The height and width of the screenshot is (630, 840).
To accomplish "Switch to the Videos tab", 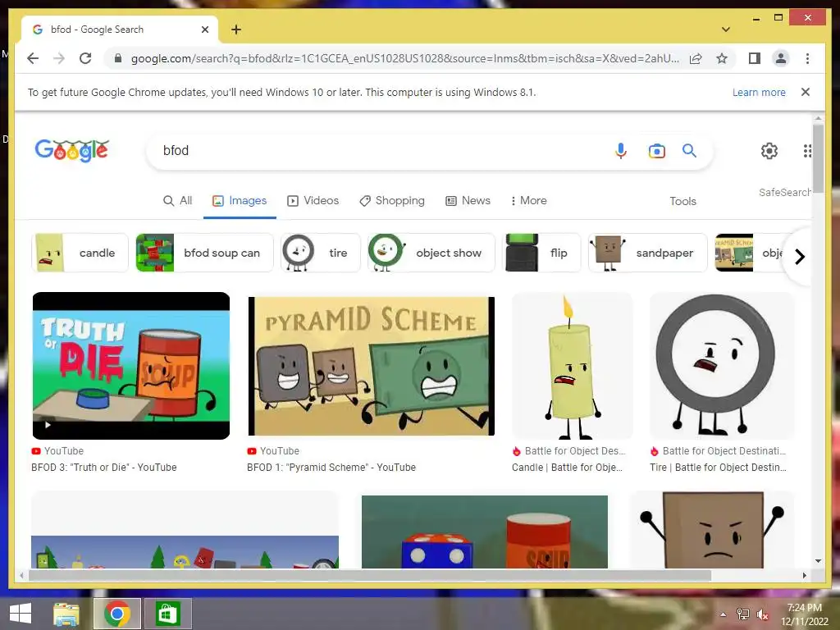I will click(x=313, y=200).
